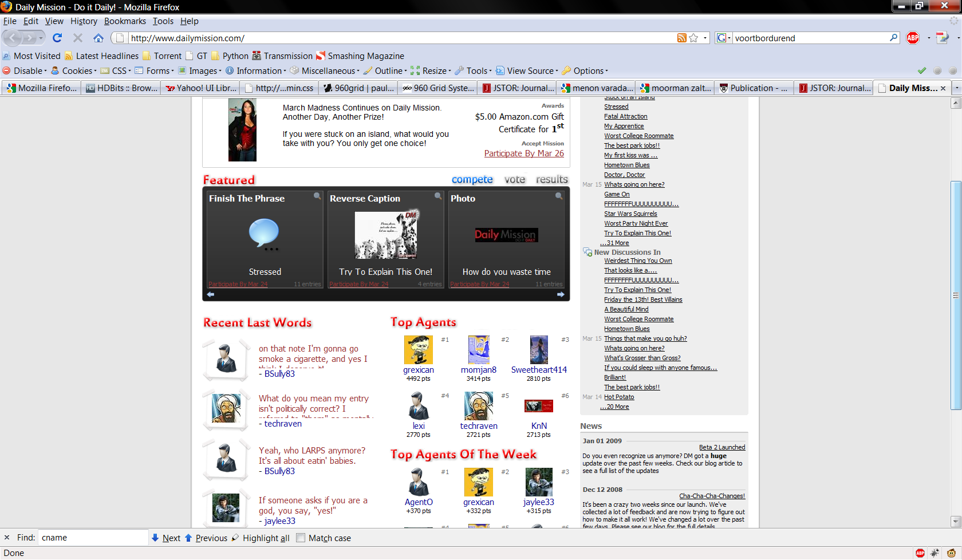Switch to the 960 Grid System tab
Viewport: 962px width, 560px height.
point(439,88)
